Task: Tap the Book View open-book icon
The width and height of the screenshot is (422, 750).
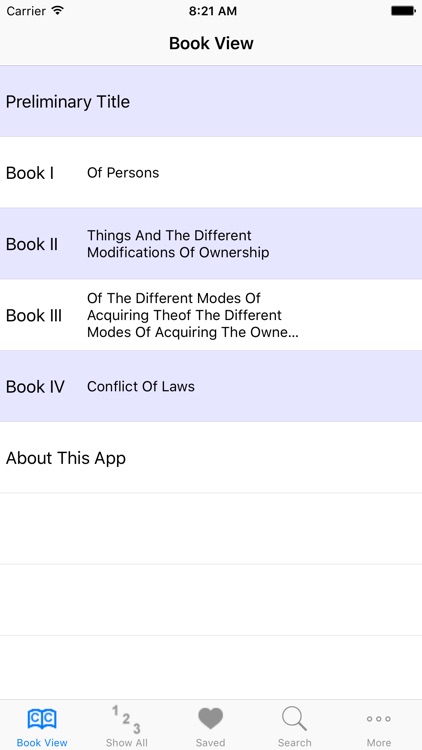Action: 42,719
